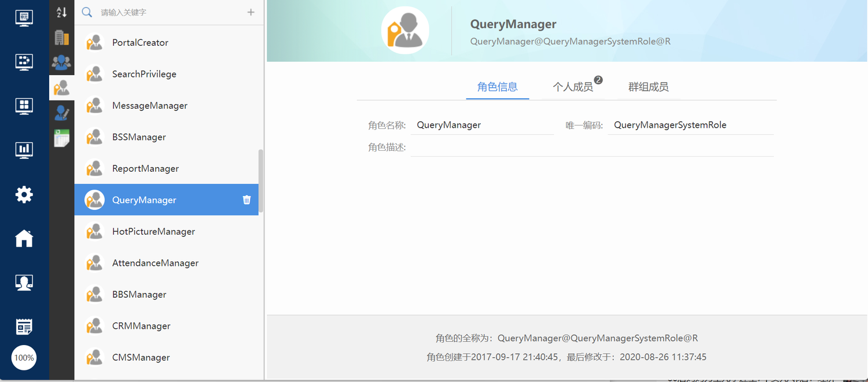Open bar chart monitor icon
868x382 pixels.
(24, 150)
